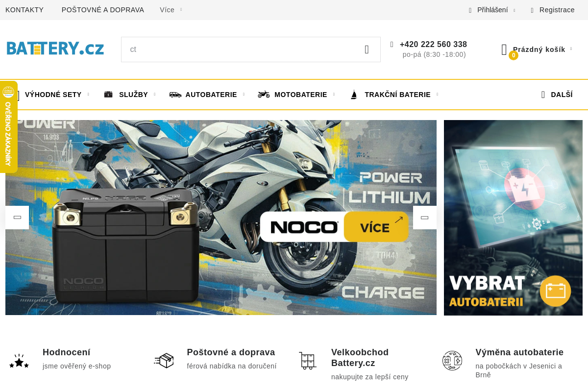Click the motorcycle icon next to MOTOBATERIE
Viewport: 588px width, 392px height.
(263, 94)
